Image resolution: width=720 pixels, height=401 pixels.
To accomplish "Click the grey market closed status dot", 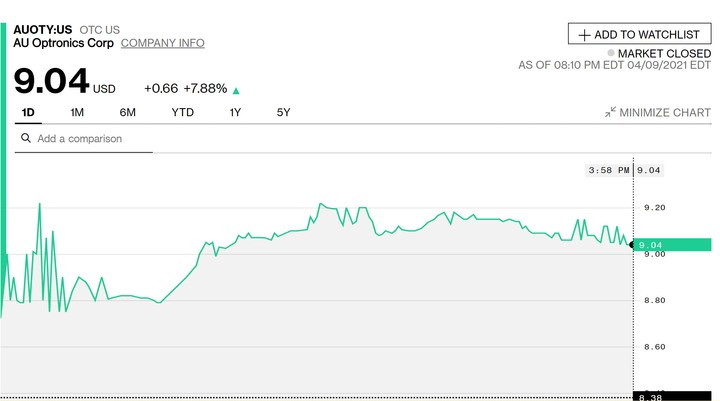I will click(x=611, y=52).
